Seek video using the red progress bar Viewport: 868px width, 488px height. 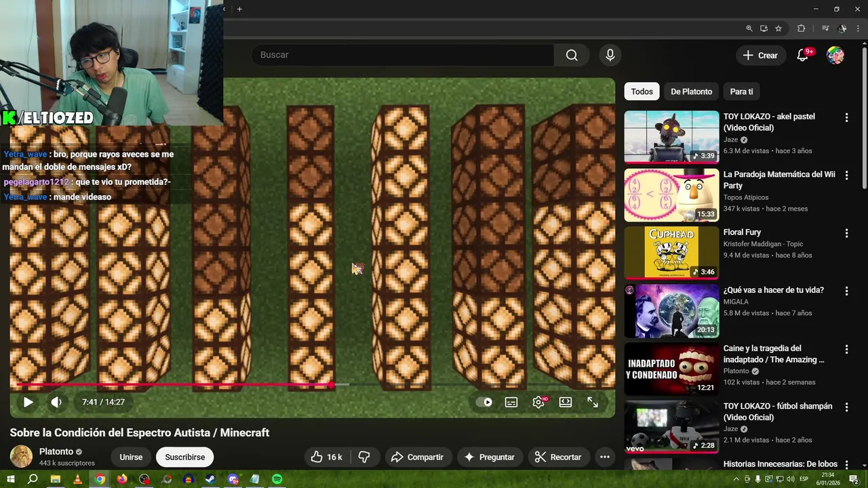pos(311,385)
